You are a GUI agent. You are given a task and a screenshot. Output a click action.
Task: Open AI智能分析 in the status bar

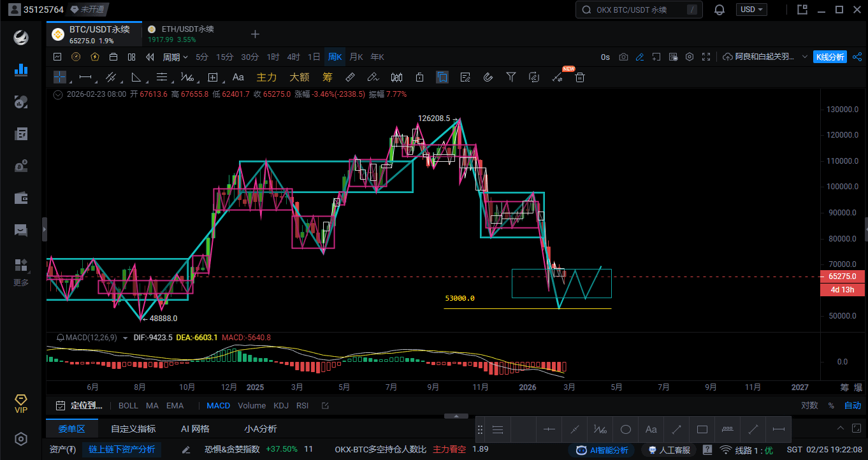[x=602, y=450]
